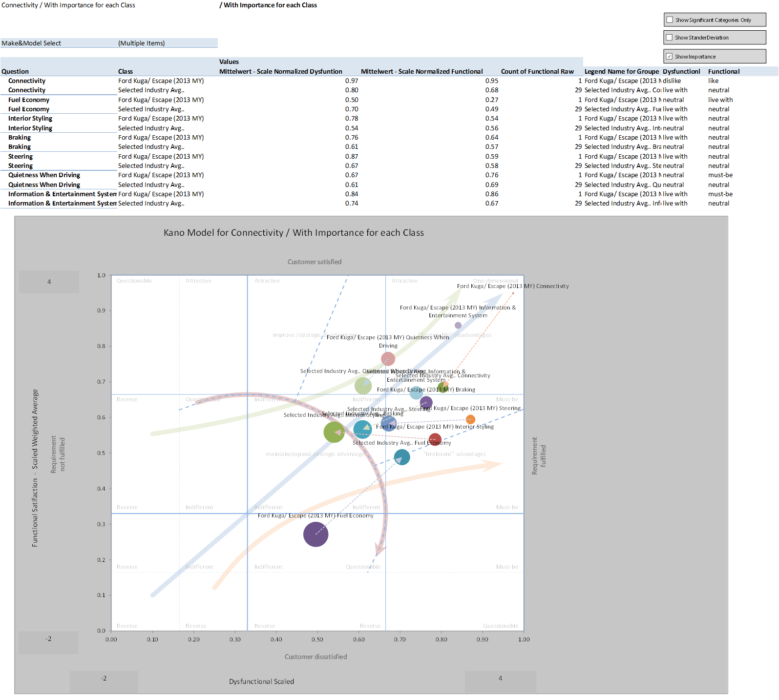The width and height of the screenshot is (779, 700).
Task: Select the Dysfunctional Scaled axis title
Action: [261, 681]
